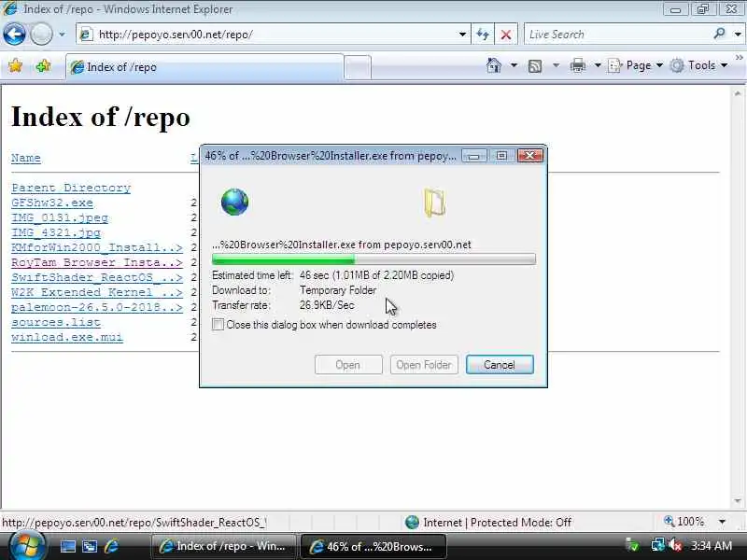Open the palemoon-26.5.0 link
Viewport: 747px width, 560px height.
(97, 307)
